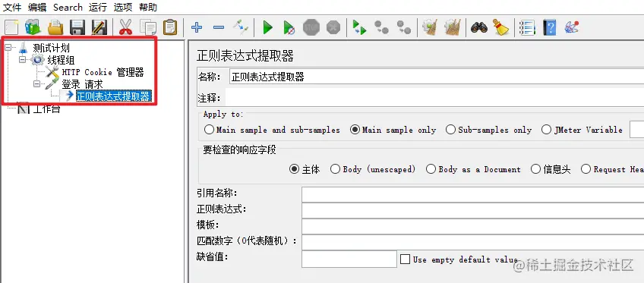Open the 编辑 menu
644x283 pixels.
[37, 8]
